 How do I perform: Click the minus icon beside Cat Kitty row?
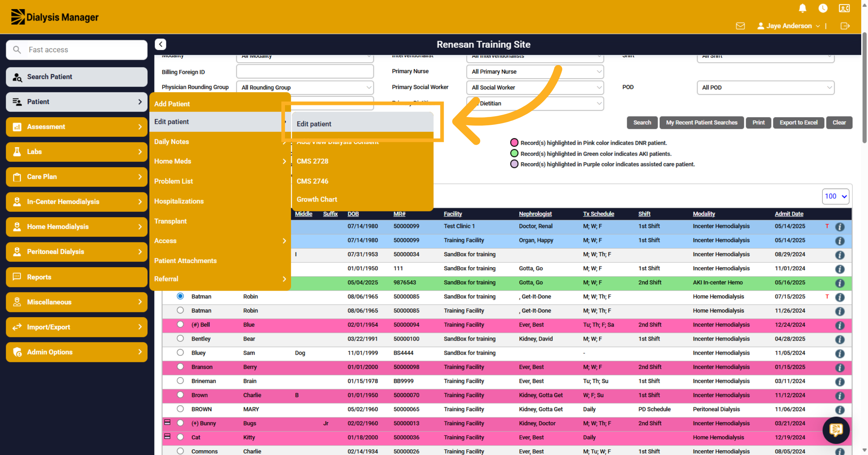pos(167,437)
